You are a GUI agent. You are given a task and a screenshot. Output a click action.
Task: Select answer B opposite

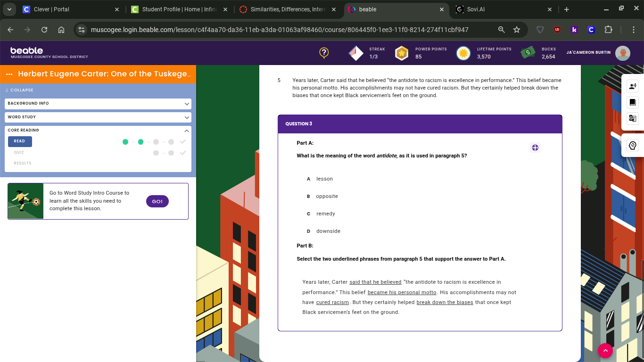327,196
